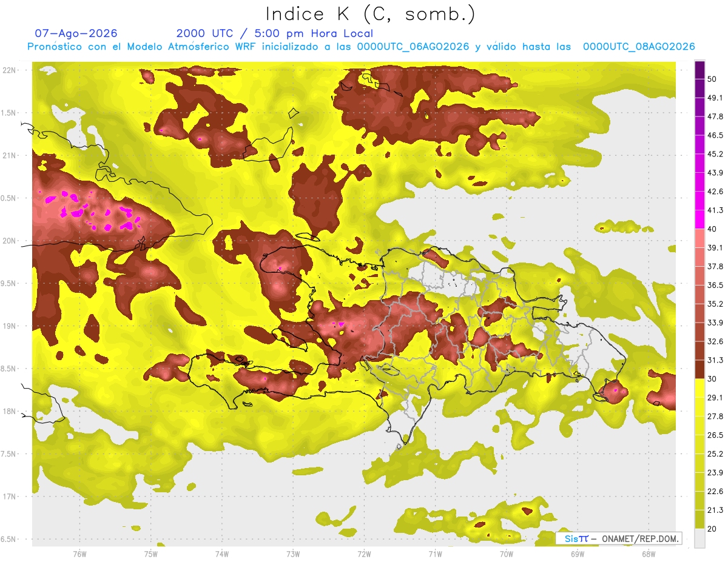
Task: Click the colorbar value "45.2"
Action: 715,154
